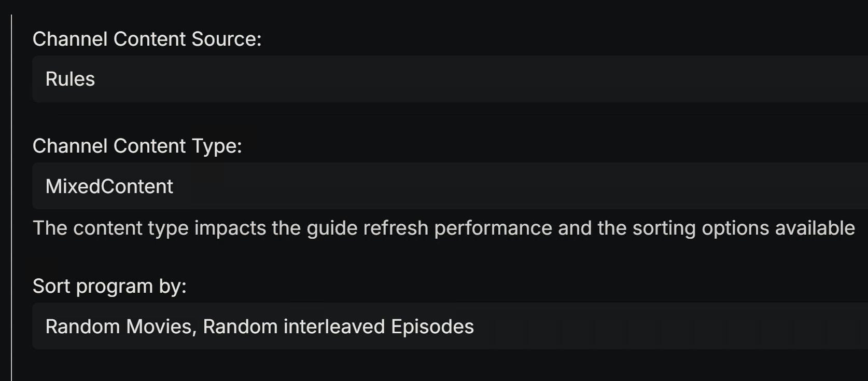Click the word 'Episodes' in sort field
Viewport: 868px width, 381px height.
point(432,326)
